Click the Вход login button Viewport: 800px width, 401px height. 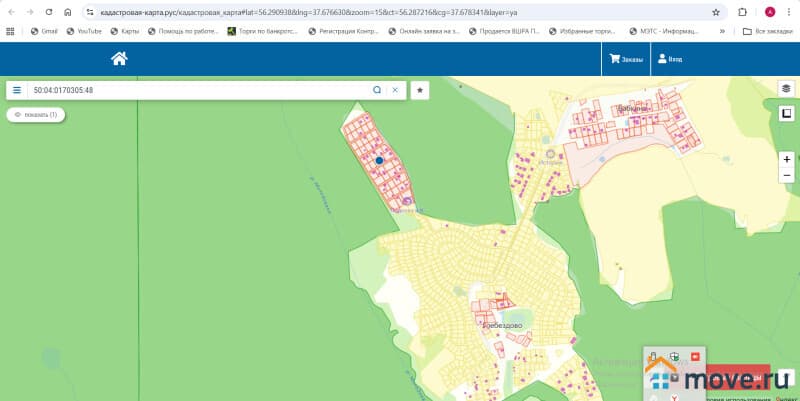(x=670, y=60)
